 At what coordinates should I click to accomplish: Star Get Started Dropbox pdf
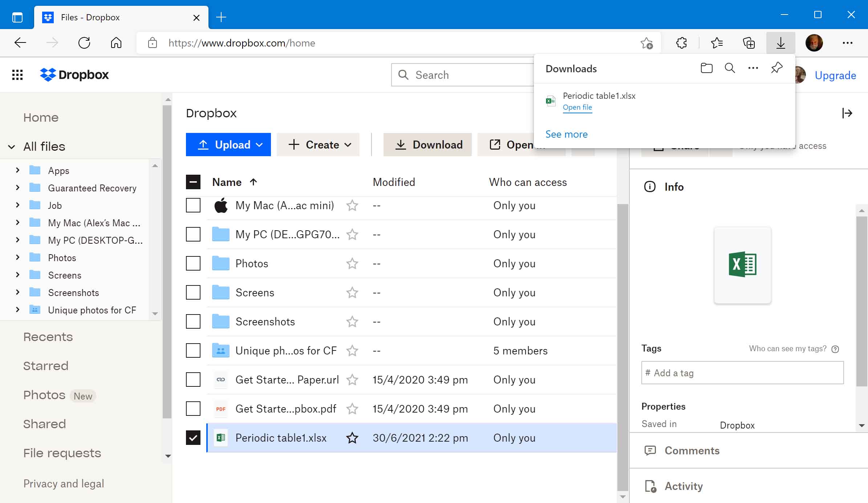click(x=352, y=409)
